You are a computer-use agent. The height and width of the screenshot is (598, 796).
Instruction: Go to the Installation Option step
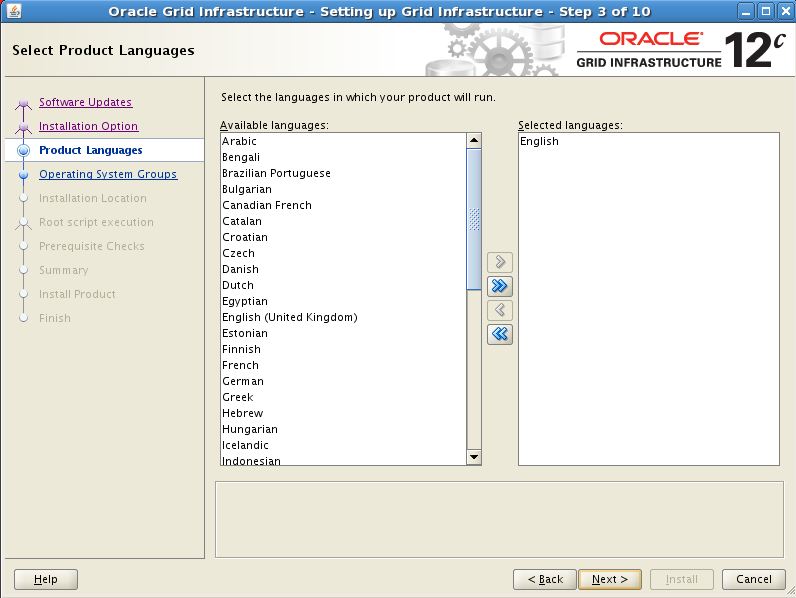point(88,126)
